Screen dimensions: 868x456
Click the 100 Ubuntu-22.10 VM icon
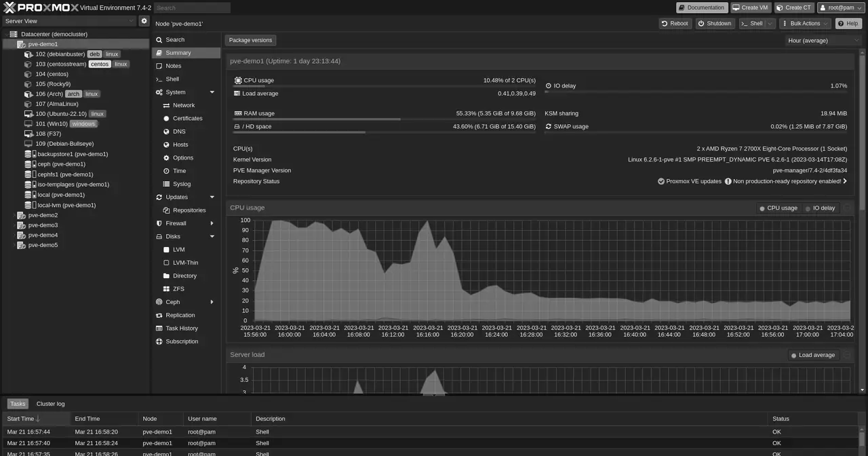(x=28, y=114)
